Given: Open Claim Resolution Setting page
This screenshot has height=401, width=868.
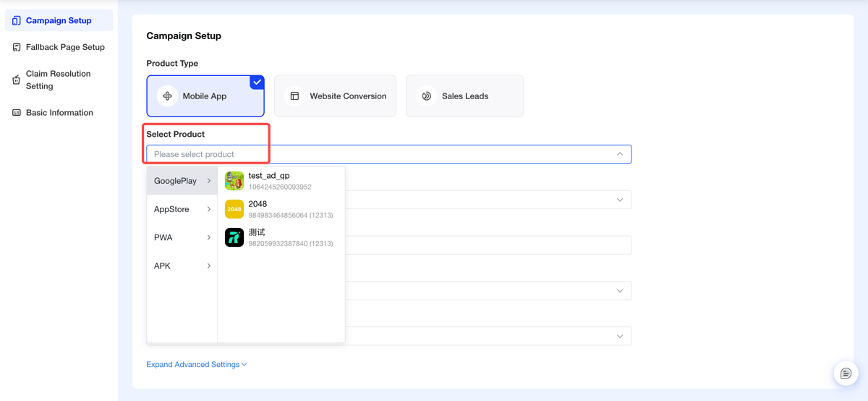Looking at the screenshot, I should pos(59,80).
